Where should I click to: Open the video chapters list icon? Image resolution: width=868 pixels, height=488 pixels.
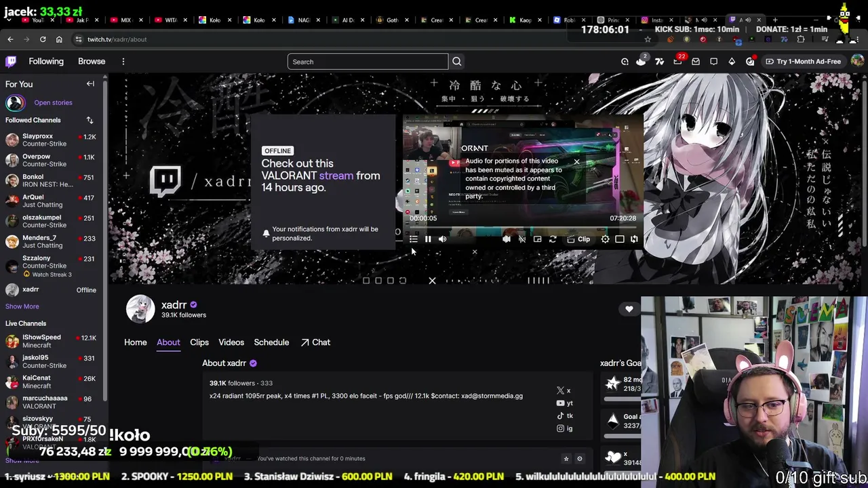(414, 239)
